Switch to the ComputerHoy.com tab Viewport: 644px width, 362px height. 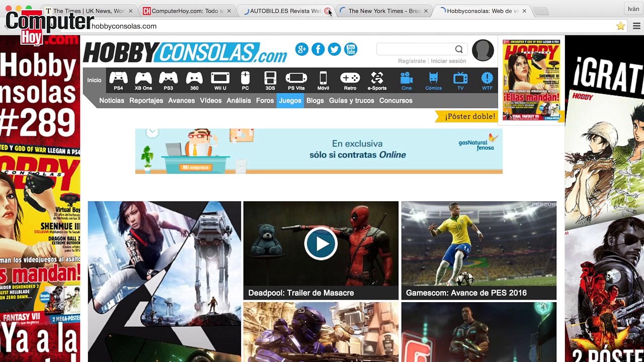tap(187, 11)
